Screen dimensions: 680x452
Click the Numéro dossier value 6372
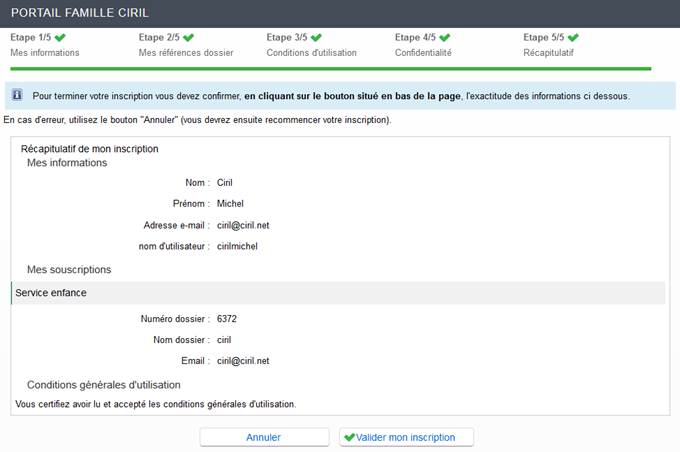pyautogui.click(x=227, y=319)
